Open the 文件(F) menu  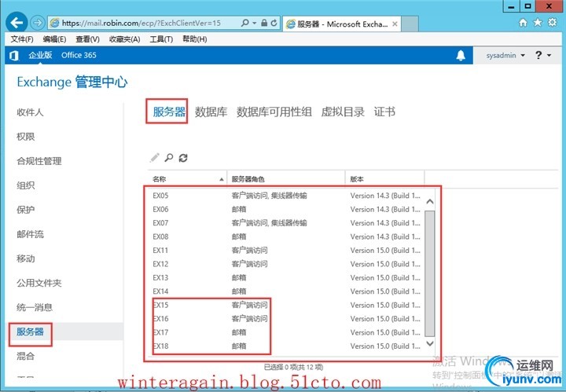[x=22, y=39]
